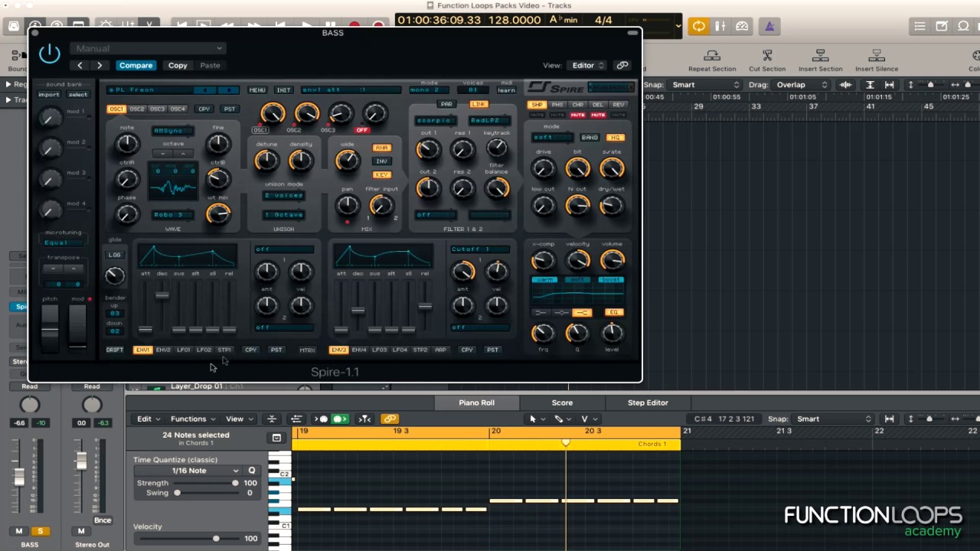Click the Q quantize button
980x551 pixels.
click(x=252, y=471)
